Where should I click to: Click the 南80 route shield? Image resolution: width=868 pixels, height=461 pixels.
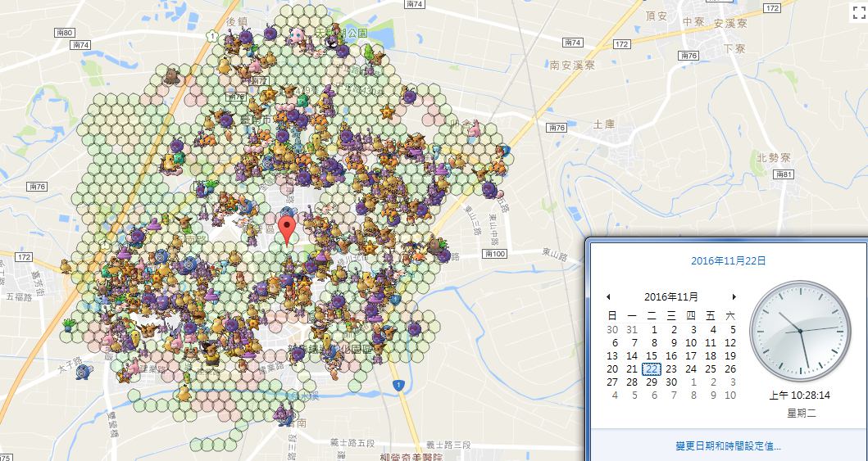pyautogui.click(x=64, y=34)
